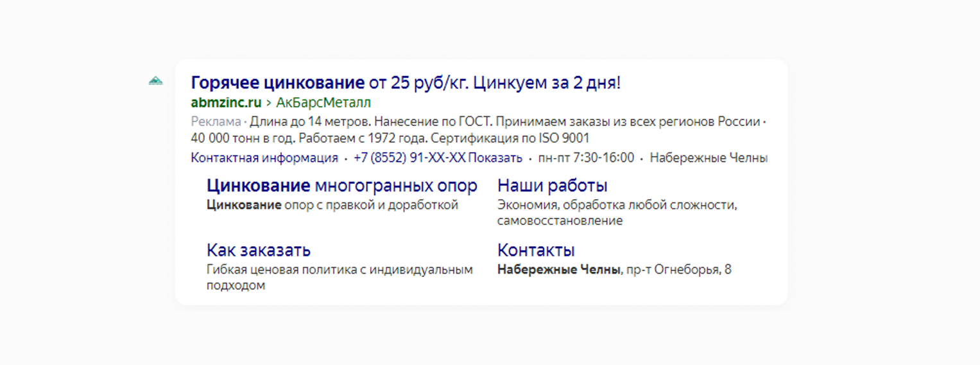Click the phone number +7 (8552) 91-XX-XX
This screenshot has height=365, width=980.
pos(409,158)
